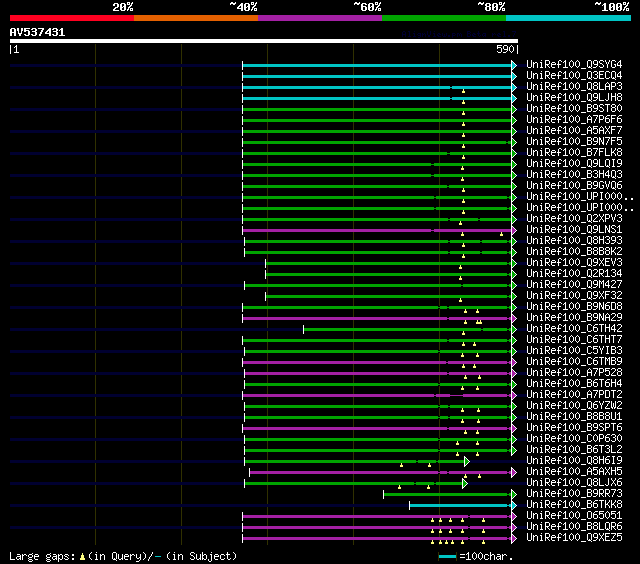Screen dimensions: 640x564
Task: Click the UniRef100_A7PDT2 label
Action: (574, 395)
